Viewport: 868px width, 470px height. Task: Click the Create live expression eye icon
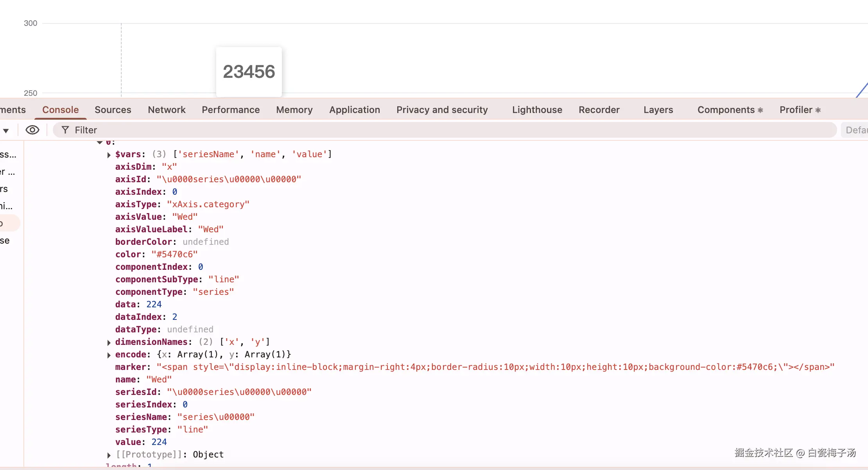pyautogui.click(x=32, y=130)
